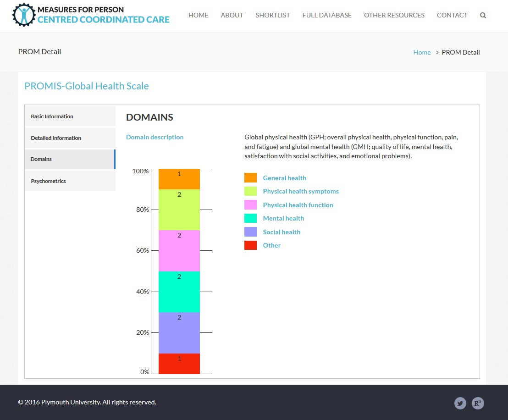Click the Mental health legend link
Screen dimensions: 508x420
click(283, 218)
